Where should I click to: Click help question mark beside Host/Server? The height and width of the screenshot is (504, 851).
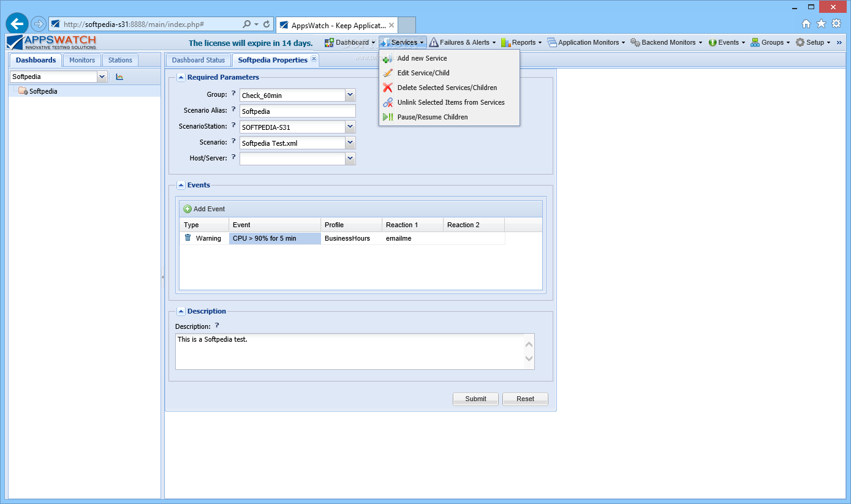point(233,157)
